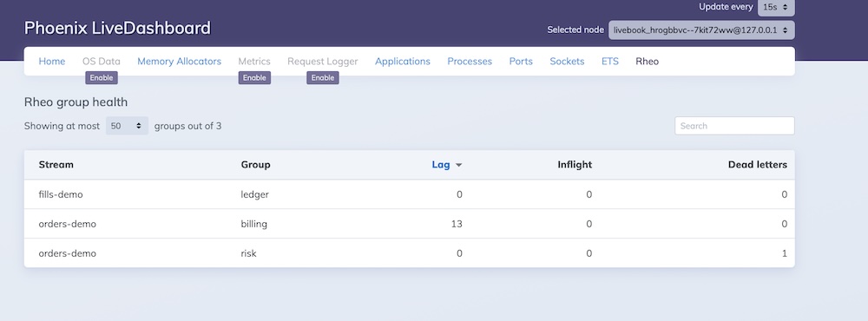Screen dimensions: 868x321
Task: Click the Stream column header
Action: coord(56,164)
